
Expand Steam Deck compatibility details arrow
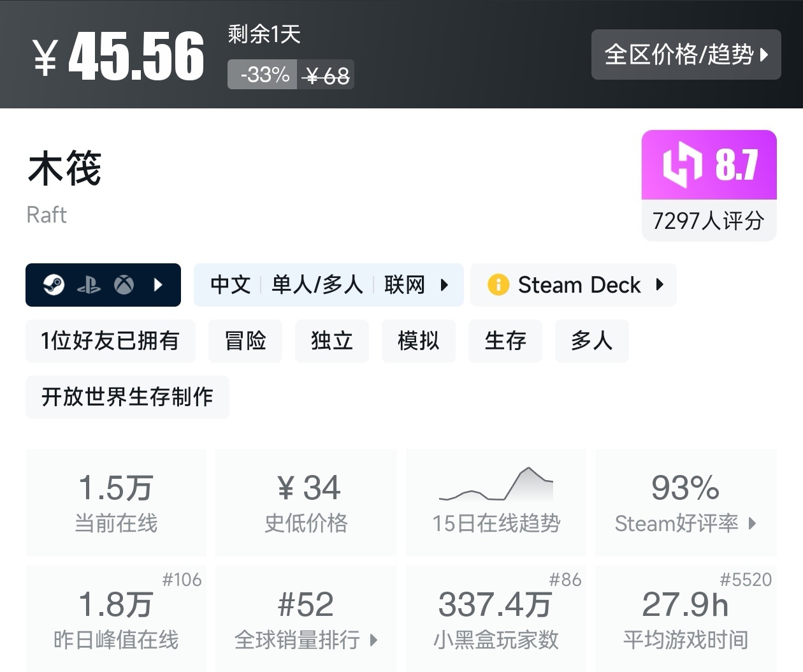pyautogui.click(x=660, y=284)
